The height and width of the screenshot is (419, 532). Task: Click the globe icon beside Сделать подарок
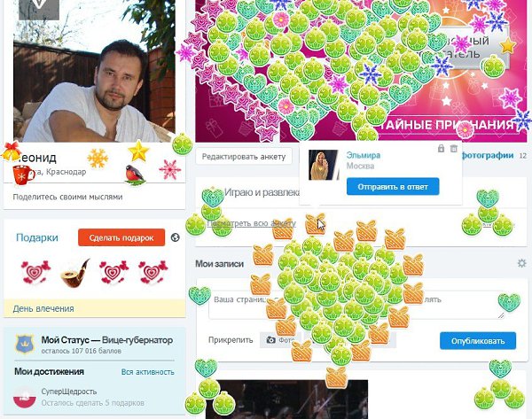(175, 237)
